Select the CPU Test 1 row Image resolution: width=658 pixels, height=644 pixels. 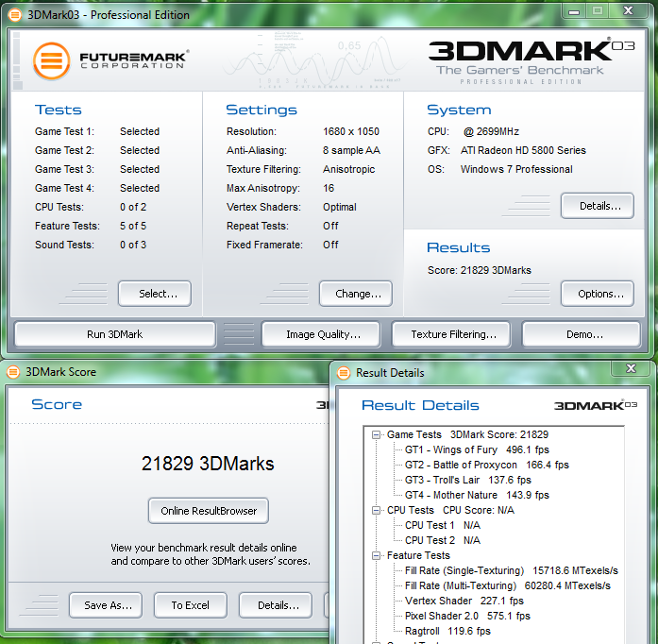[x=443, y=526]
